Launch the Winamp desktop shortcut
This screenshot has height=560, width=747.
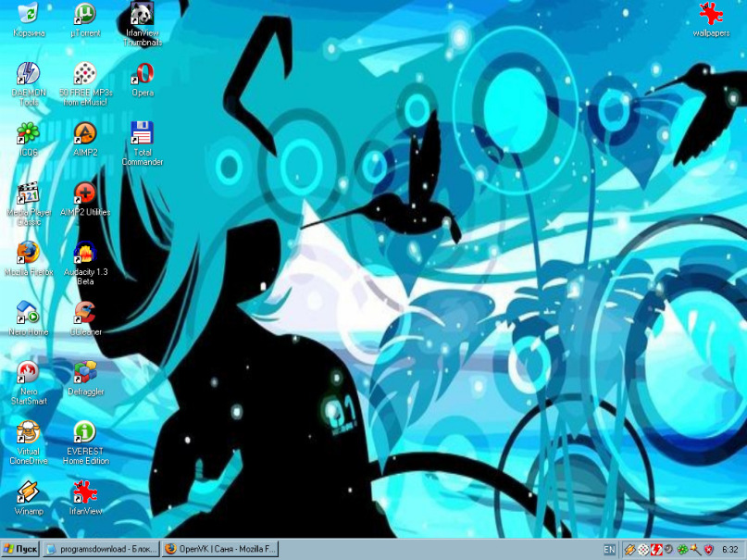click(x=29, y=498)
